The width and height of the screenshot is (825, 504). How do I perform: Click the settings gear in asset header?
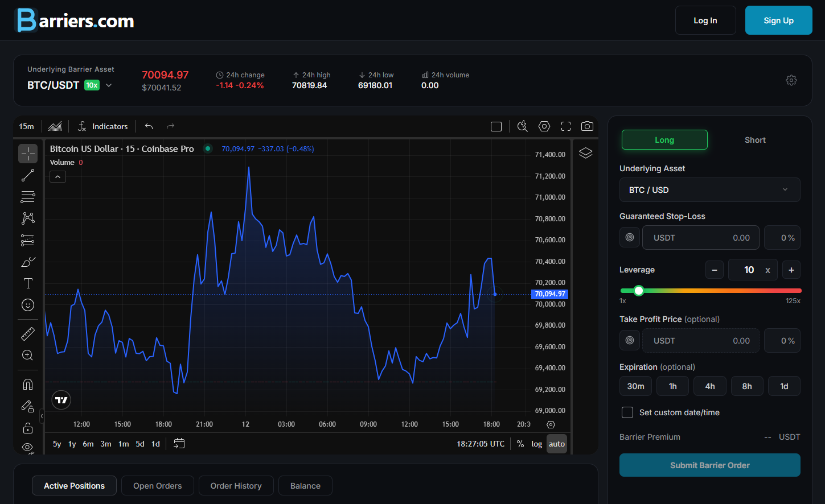click(791, 80)
